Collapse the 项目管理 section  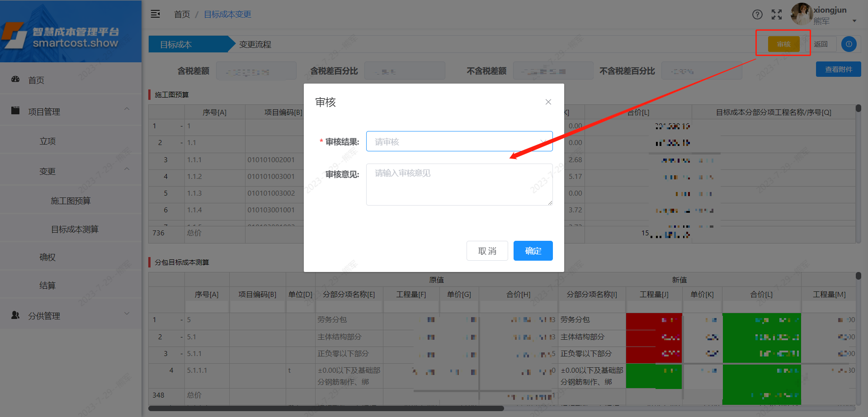click(x=127, y=109)
